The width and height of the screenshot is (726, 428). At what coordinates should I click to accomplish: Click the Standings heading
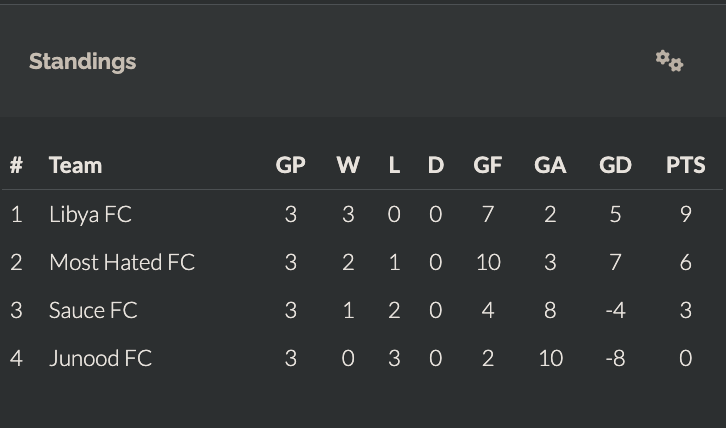(82, 62)
